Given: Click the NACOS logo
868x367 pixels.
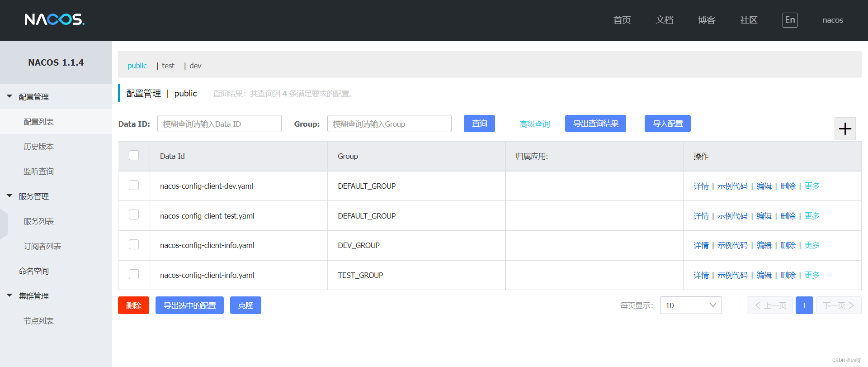Looking at the screenshot, I should [x=54, y=19].
